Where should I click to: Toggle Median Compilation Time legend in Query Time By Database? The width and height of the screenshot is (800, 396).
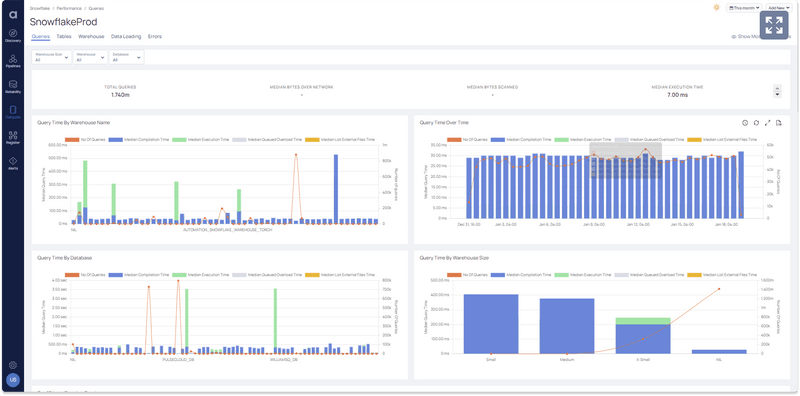[138, 275]
